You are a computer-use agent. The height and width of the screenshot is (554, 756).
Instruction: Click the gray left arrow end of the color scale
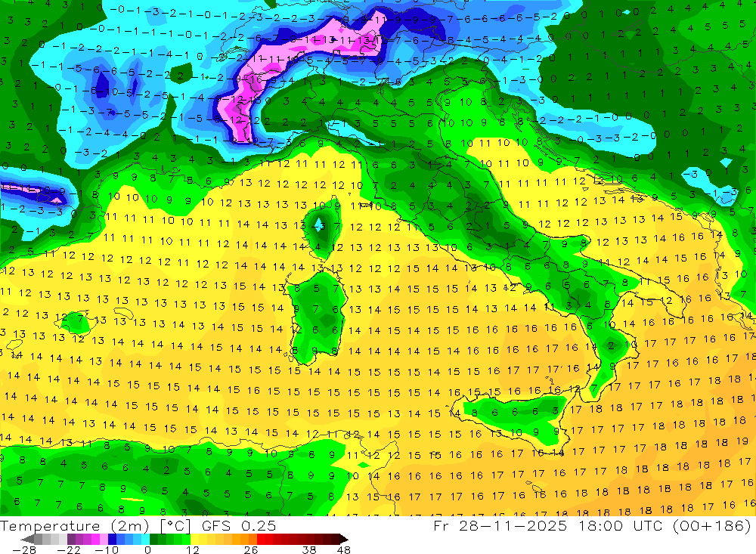(x=27, y=539)
